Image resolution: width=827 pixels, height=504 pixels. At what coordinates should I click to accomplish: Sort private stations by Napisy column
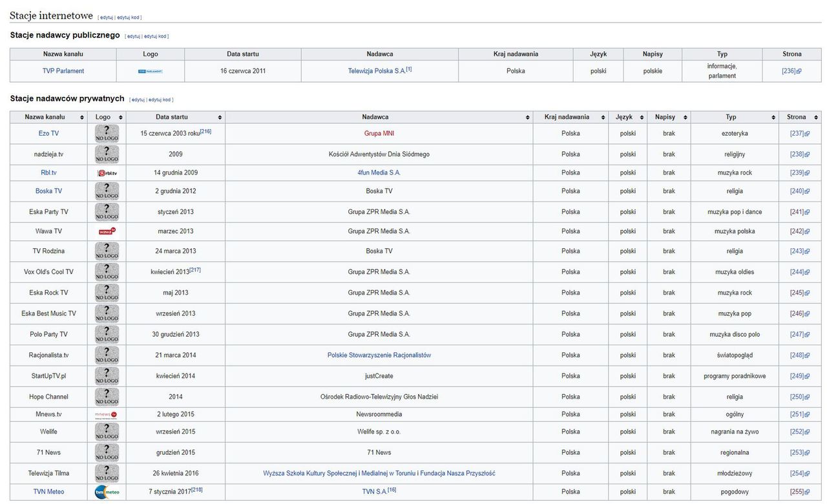coord(669,117)
